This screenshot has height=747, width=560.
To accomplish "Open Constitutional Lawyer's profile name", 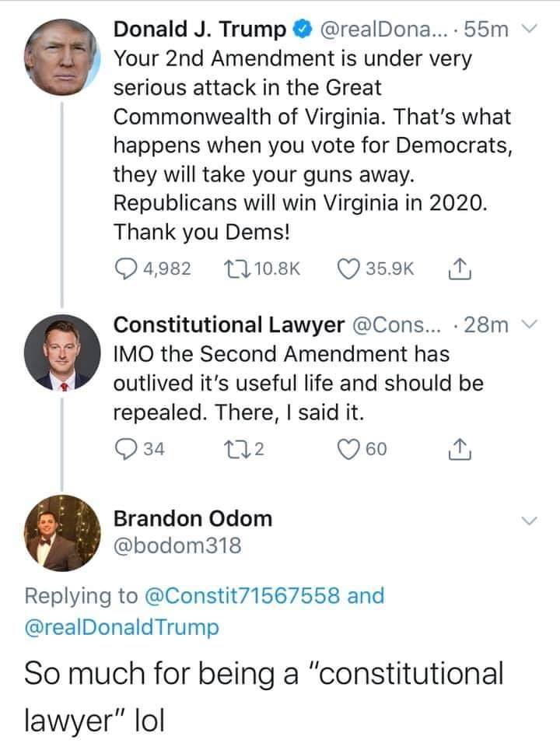I will [229, 325].
